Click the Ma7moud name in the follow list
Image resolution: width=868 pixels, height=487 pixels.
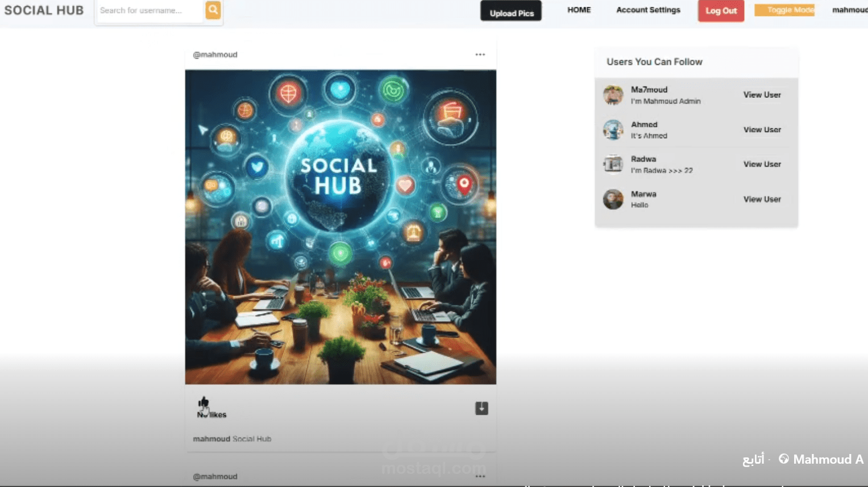click(649, 90)
